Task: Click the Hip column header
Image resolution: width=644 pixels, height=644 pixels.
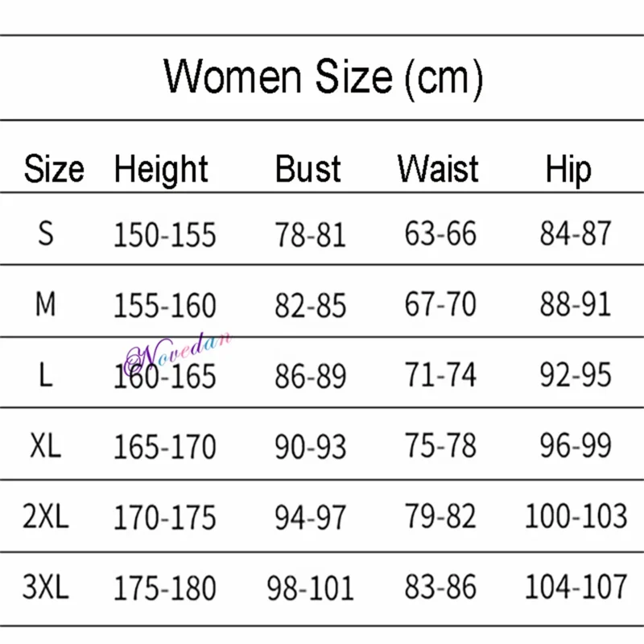Action: point(568,170)
